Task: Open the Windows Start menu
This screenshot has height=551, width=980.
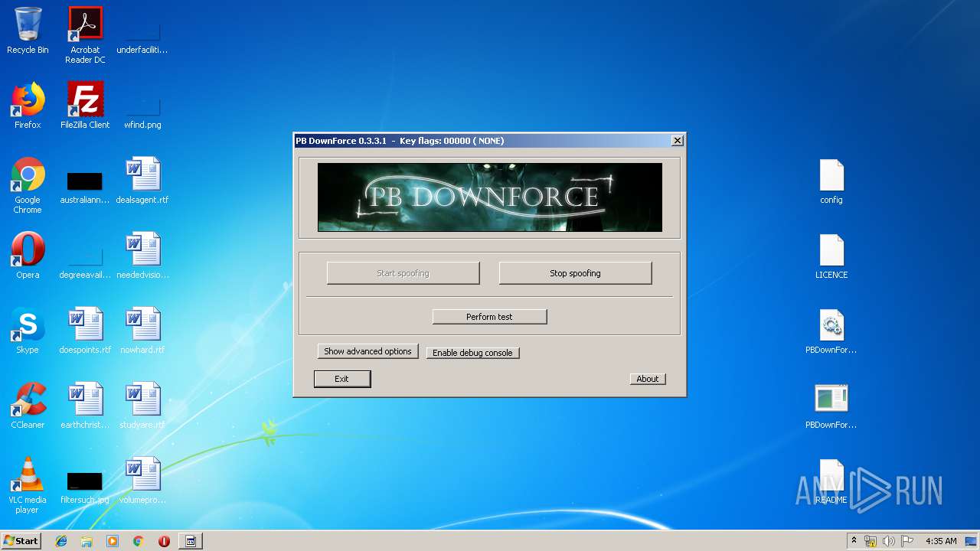Action: coord(21,541)
